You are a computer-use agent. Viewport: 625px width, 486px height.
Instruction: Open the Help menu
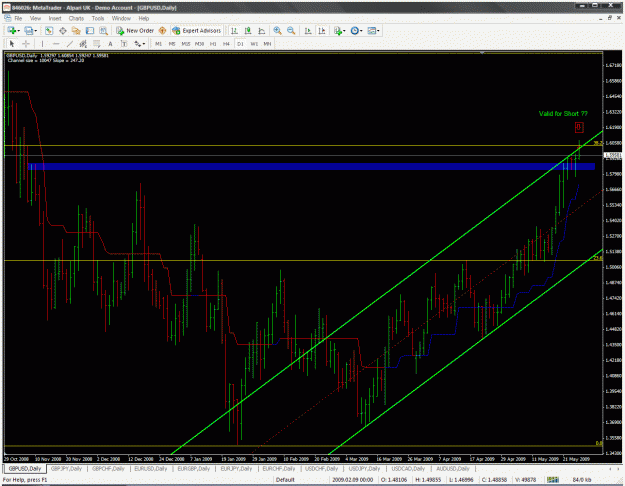[x=144, y=18]
